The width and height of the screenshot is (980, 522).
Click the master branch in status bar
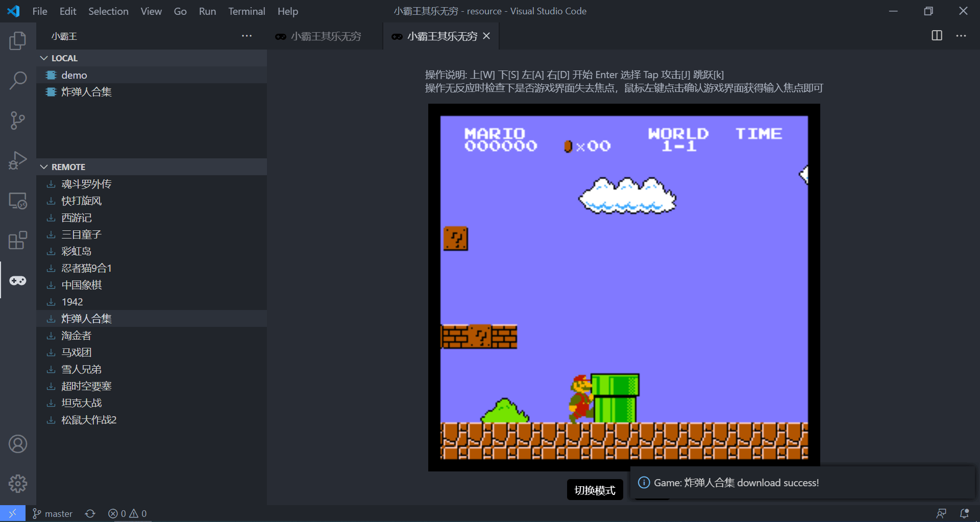coord(53,513)
